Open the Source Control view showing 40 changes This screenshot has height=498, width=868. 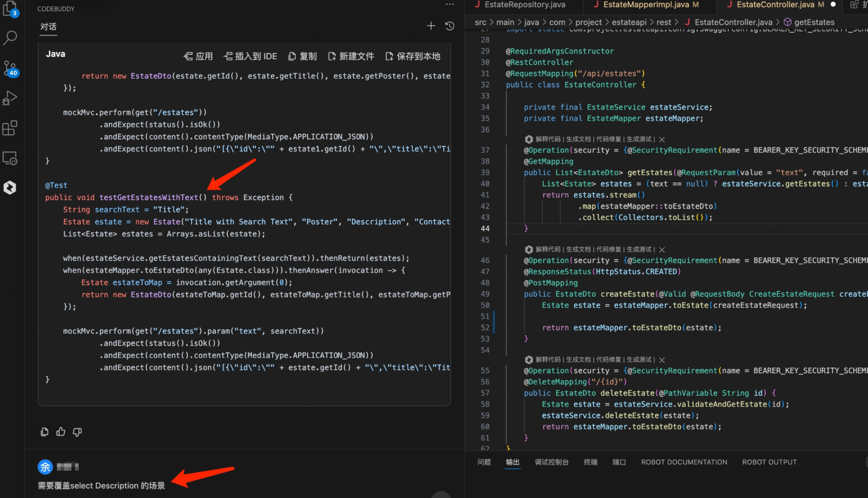click(10, 68)
